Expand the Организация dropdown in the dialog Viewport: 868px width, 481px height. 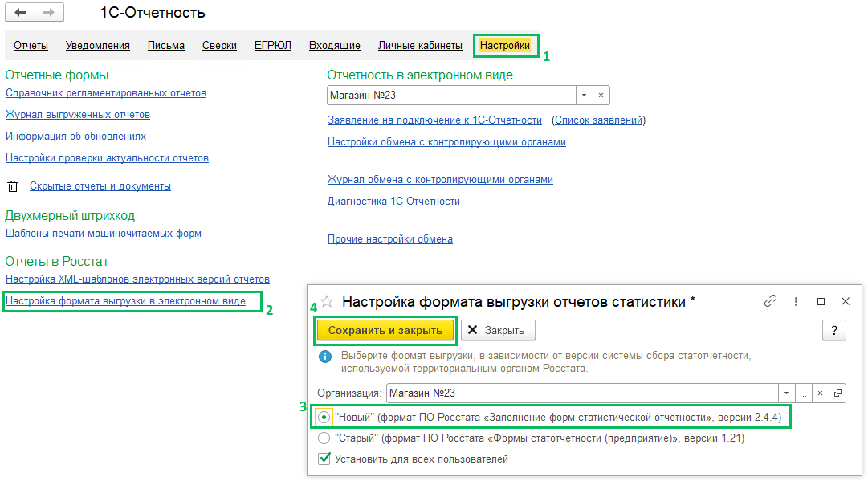coord(786,393)
